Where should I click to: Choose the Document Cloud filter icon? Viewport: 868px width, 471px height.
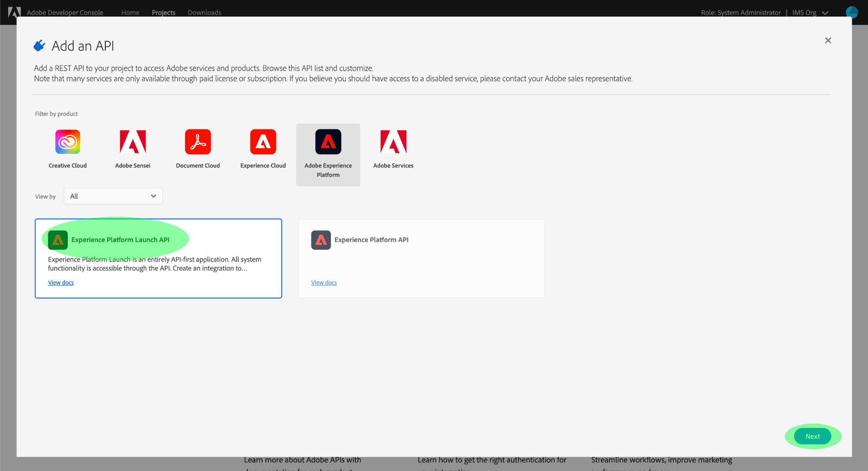pos(198,142)
